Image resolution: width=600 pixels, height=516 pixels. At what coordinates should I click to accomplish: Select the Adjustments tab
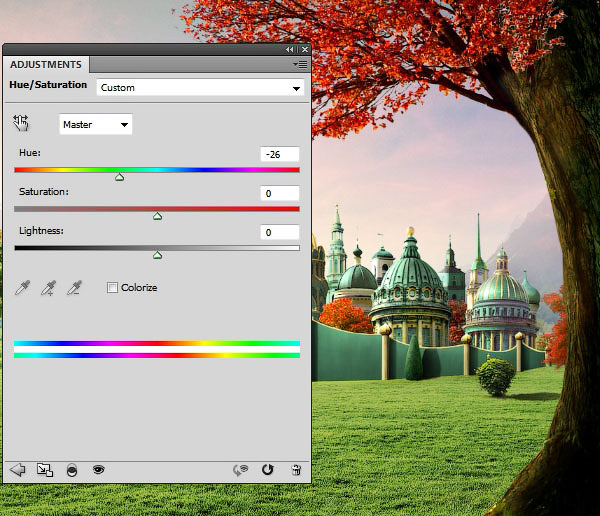45,64
